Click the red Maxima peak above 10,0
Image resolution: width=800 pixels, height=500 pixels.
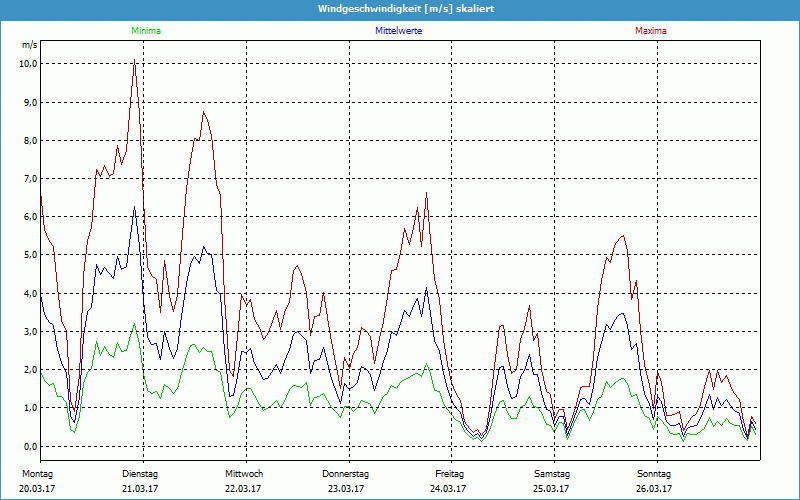click(134, 61)
